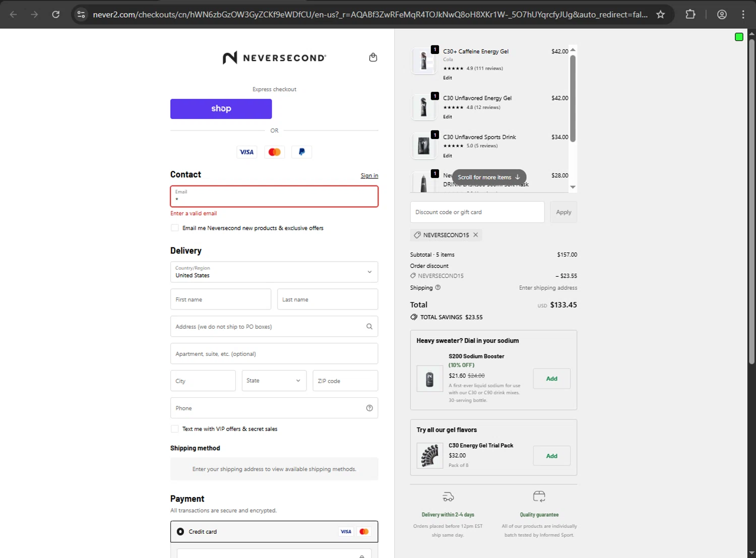This screenshot has height=558, width=756.
Task: Go back to the previous page
Action: (x=14, y=15)
